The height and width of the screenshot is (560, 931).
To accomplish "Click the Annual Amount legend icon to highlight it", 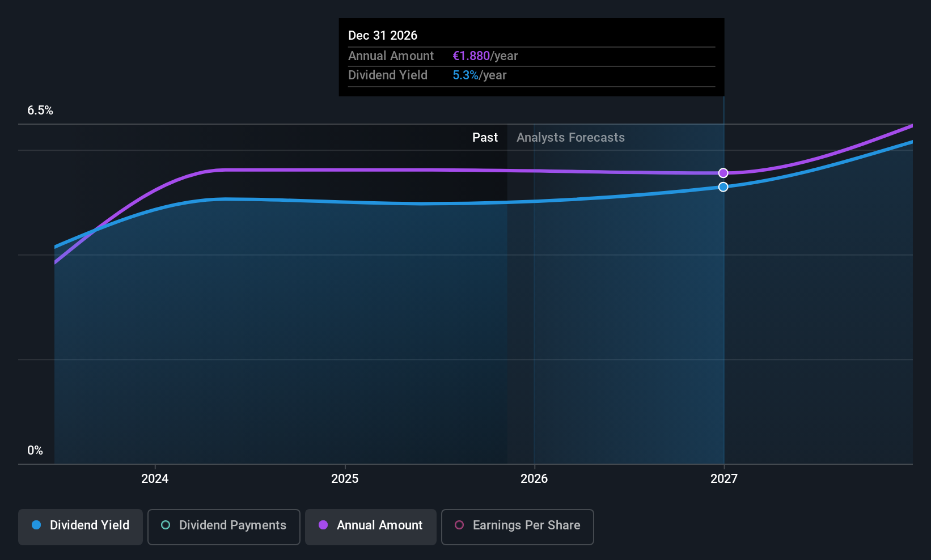I will pos(323,525).
